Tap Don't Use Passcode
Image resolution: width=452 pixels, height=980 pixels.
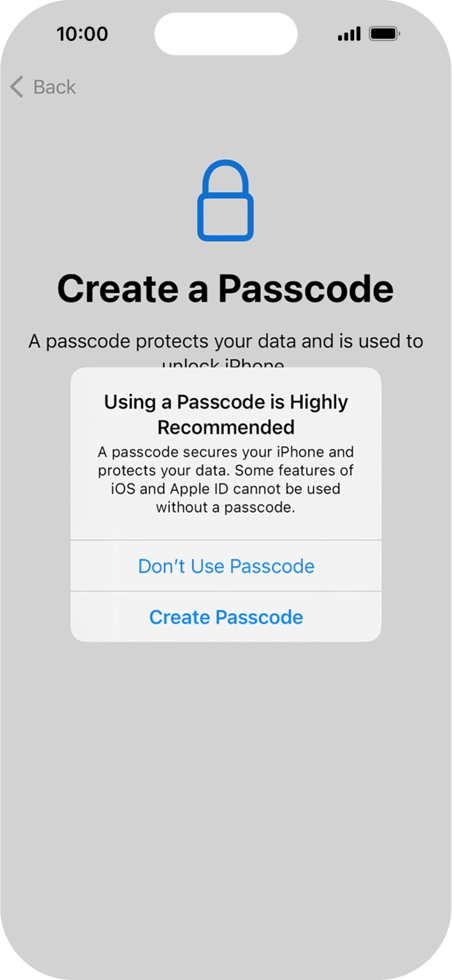pos(226,566)
